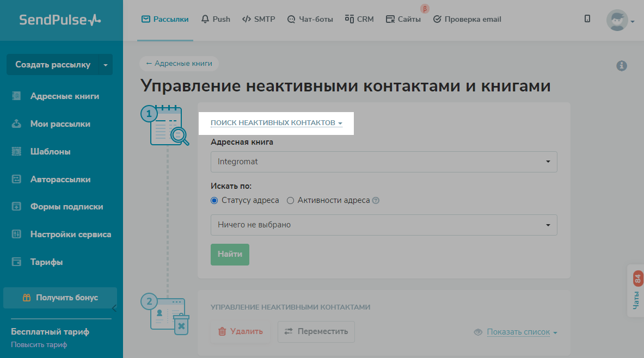
Task: Open the Чат-боты tab
Action: tap(310, 19)
